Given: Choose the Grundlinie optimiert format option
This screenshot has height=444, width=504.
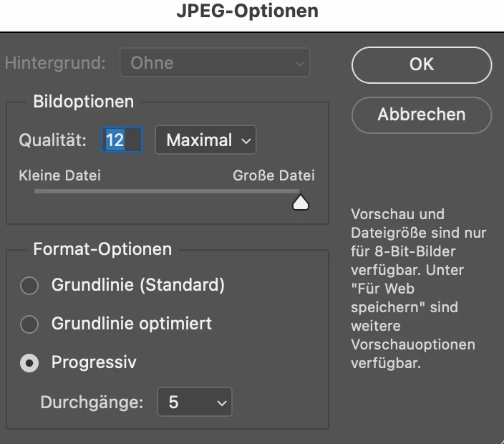Looking at the screenshot, I should coord(29,324).
